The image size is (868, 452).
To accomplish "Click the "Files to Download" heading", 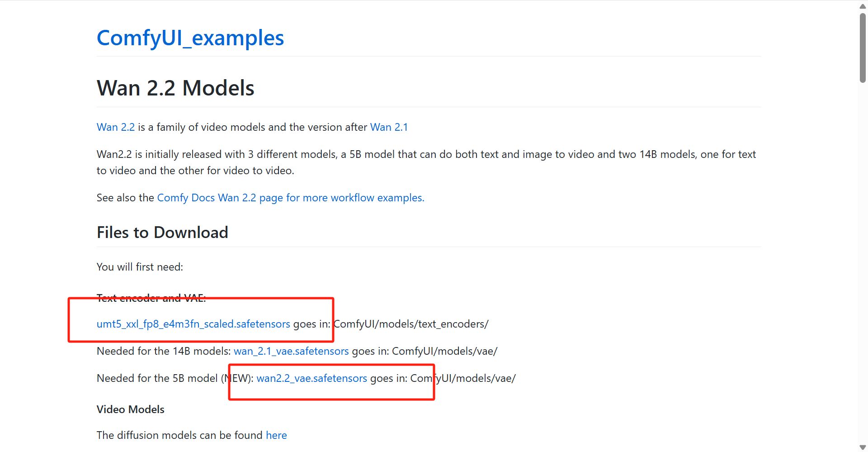I will pos(162,233).
